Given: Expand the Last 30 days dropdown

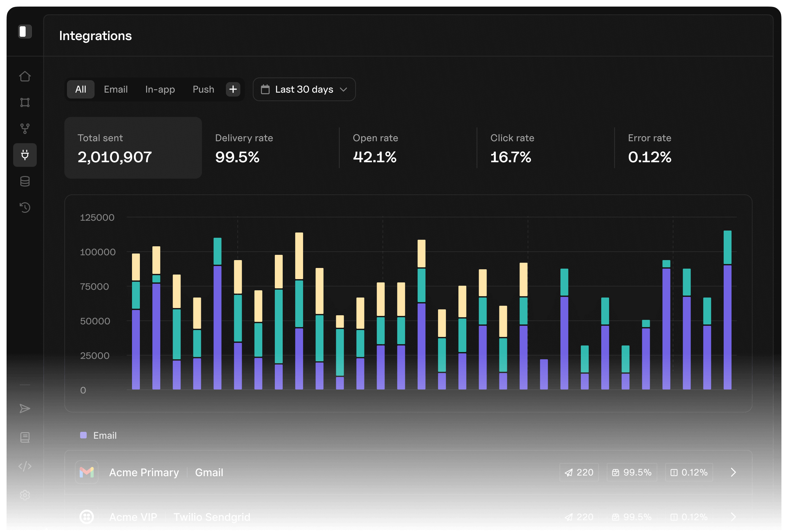Looking at the screenshot, I should pos(304,90).
